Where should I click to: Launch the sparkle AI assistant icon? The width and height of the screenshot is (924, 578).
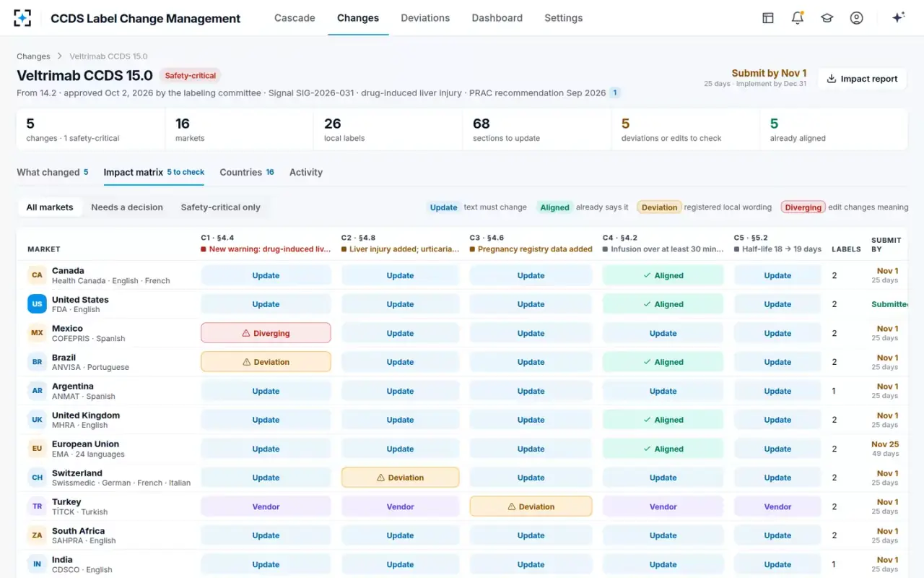pos(899,18)
